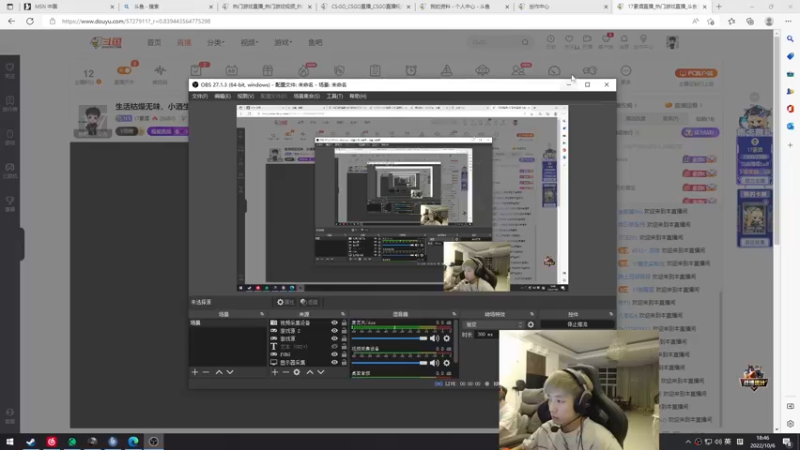Screen dimensions: 800x450
Task: Pop out the 转场特效 dock panel icon
Action: click(532, 314)
